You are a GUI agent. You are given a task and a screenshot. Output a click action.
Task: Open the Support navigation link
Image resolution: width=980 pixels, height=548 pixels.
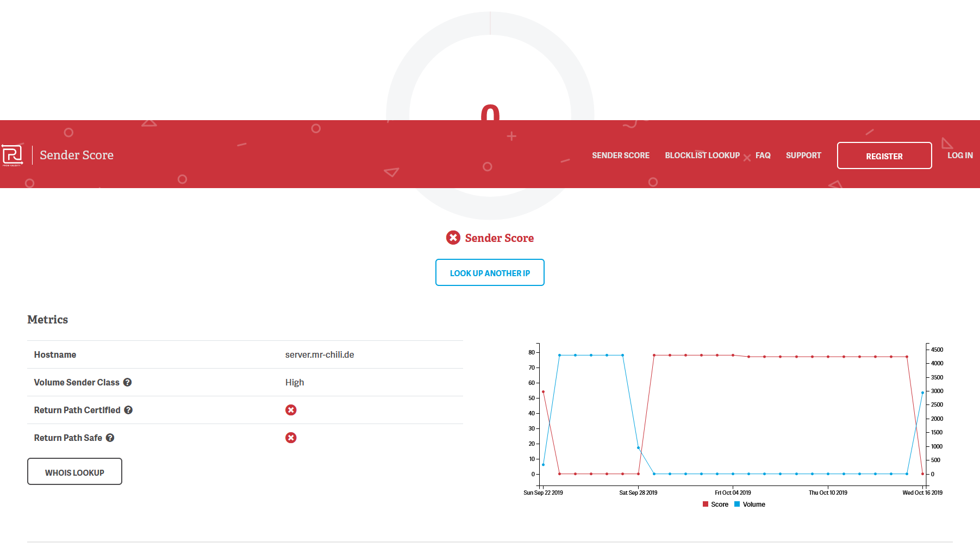pyautogui.click(x=803, y=155)
